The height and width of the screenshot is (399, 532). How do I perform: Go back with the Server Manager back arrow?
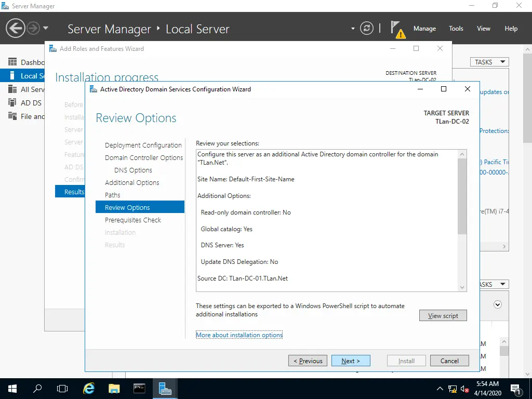pyautogui.click(x=15, y=28)
